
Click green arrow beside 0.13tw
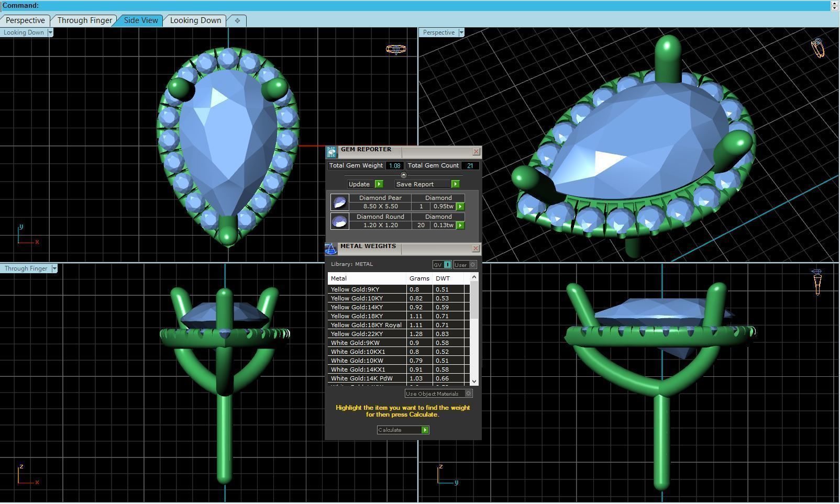(460, 226)
